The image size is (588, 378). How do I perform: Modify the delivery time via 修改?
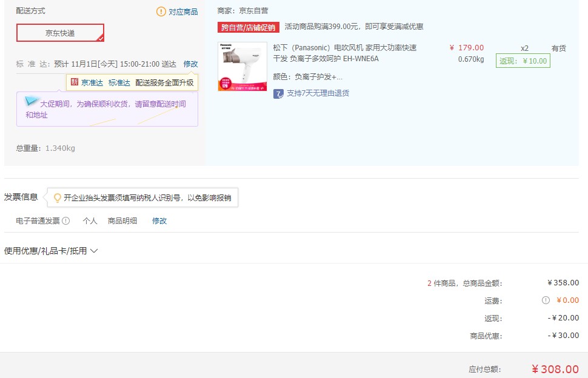190,64
